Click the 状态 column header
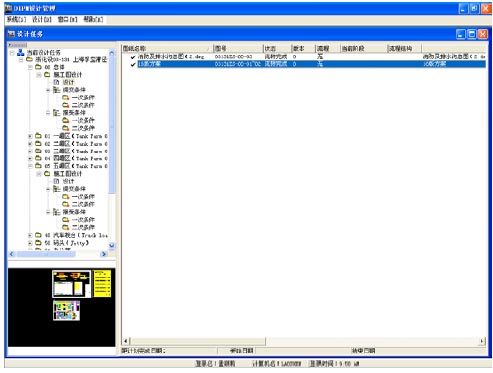 [277, 48]
